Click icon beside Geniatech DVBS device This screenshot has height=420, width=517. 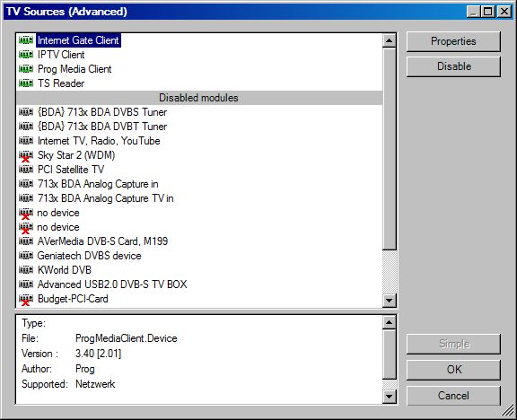[x=26, y=256]
